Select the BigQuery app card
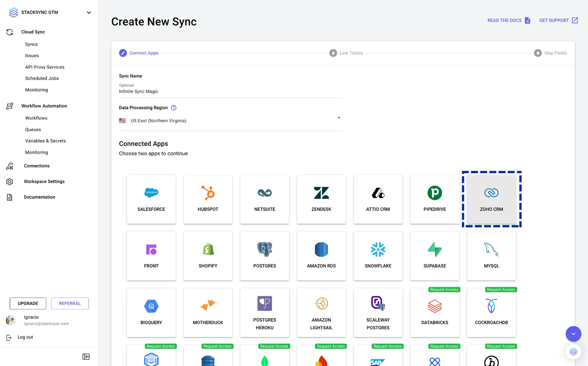This screenshot has height=366, width=588. 151,312
